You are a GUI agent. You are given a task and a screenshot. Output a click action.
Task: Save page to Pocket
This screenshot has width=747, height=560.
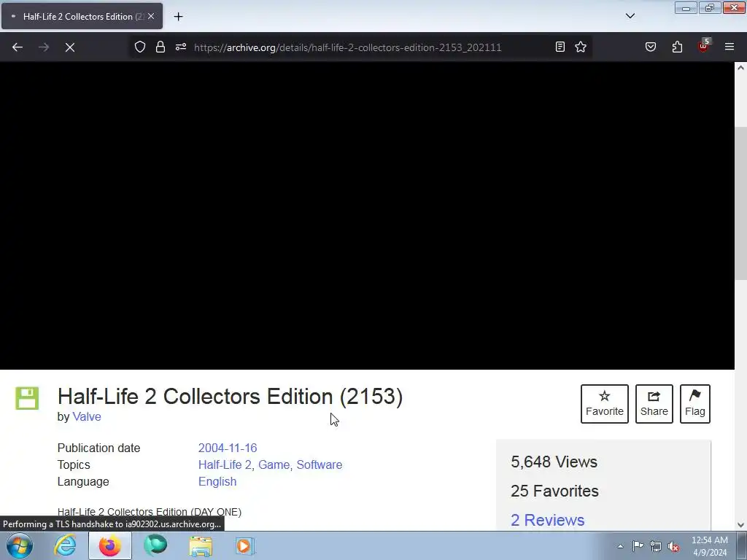click(650, 47)
